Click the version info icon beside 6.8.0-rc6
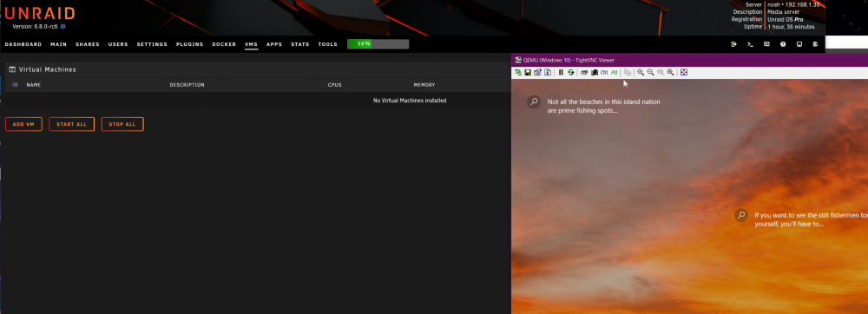This screenshot has height=314, width=868. click(62, 26)
